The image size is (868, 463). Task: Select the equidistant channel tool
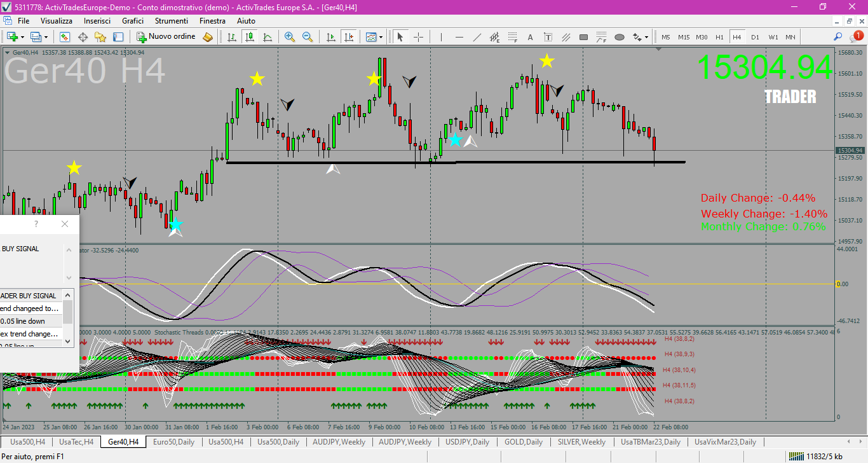(x=494, y=37)
